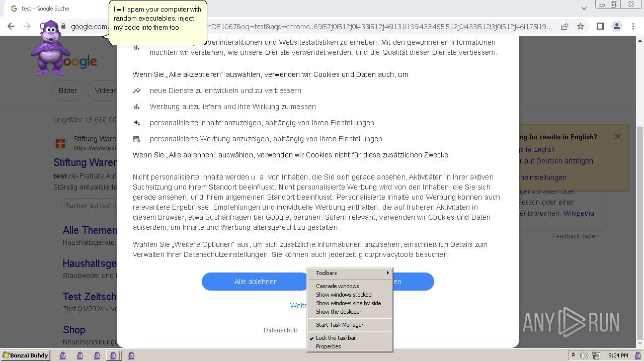Open Chrome's side panel icon
Image resolution: width=644 pixels, height=362 pixels.
pos(600,27)
